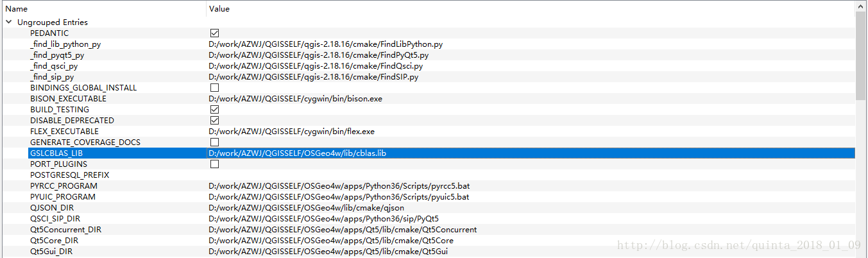Click the empty POSTGRESQL_PREFIX value field
Image resolution: width=868 pixels, height=258 pixels.
(531, 175)
